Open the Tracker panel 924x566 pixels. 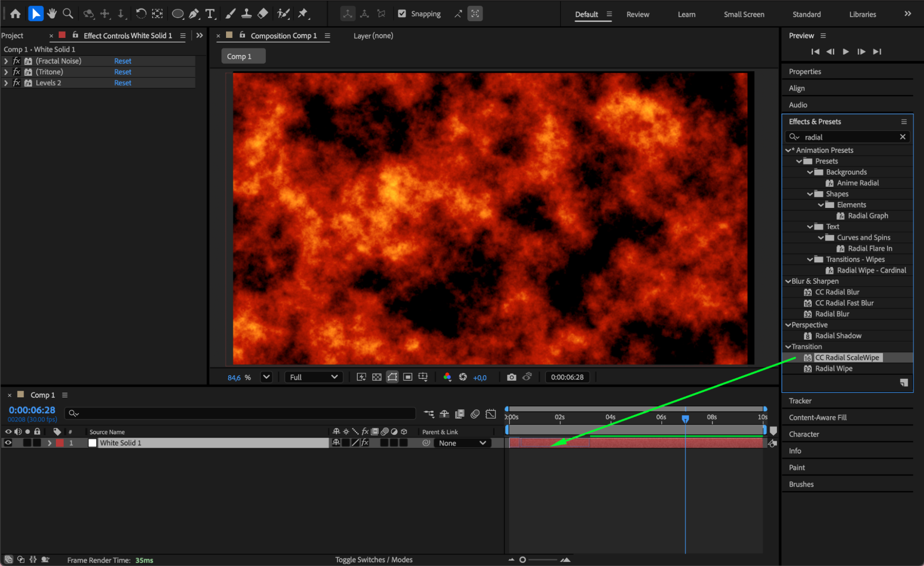[x=800, y=401]
